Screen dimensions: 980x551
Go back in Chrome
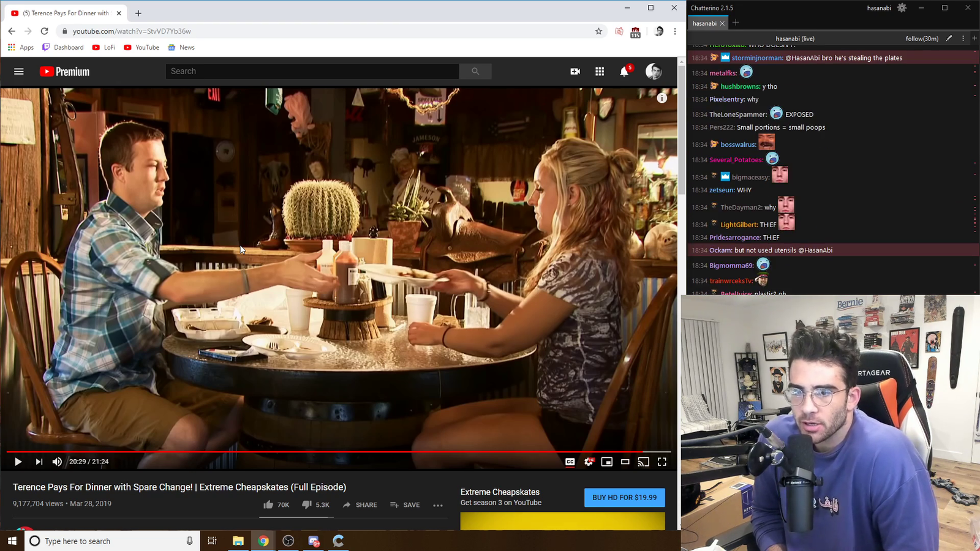click(x=12, y=31)
